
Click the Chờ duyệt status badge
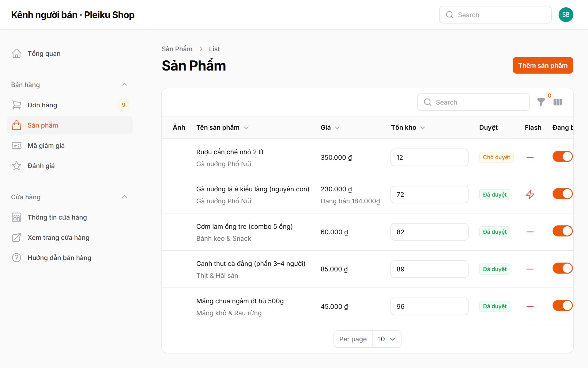pos(496,157)
